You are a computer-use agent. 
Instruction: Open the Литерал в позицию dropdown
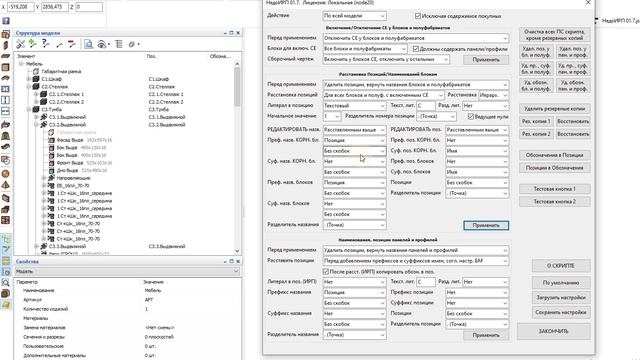354,106
